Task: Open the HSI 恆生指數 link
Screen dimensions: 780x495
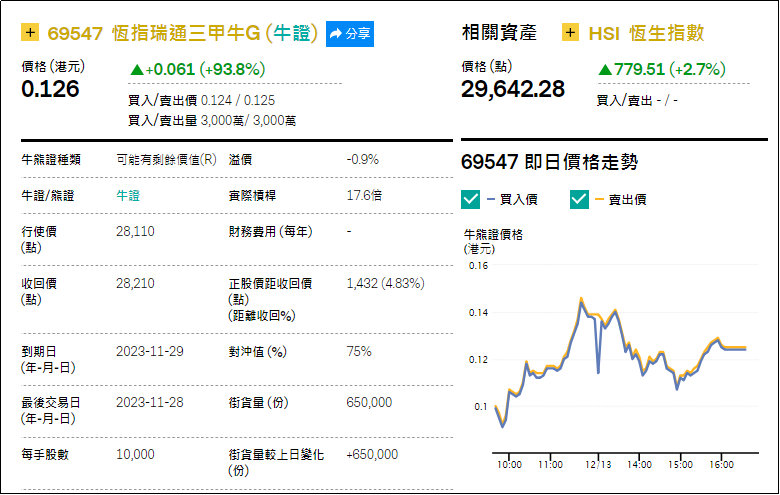Action: pos(646,33)
